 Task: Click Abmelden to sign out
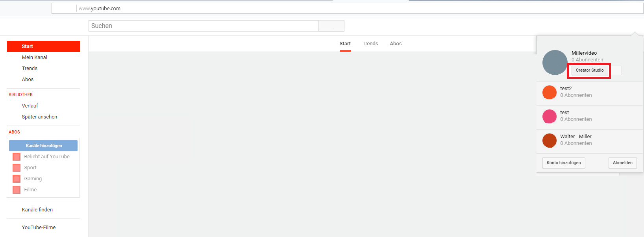[x=622, y=163]
